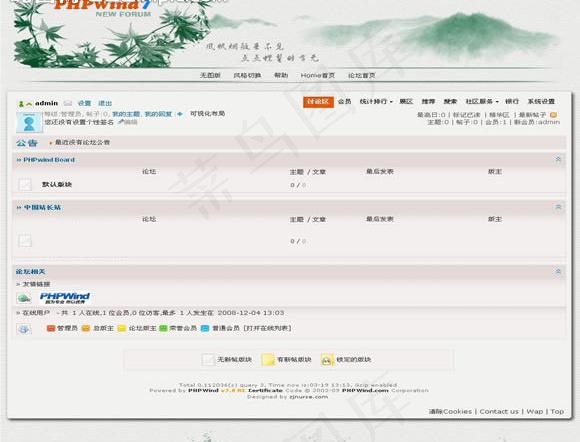Open the 最新帖子 link
Screen dimensions: 580x442
(532, 115)
